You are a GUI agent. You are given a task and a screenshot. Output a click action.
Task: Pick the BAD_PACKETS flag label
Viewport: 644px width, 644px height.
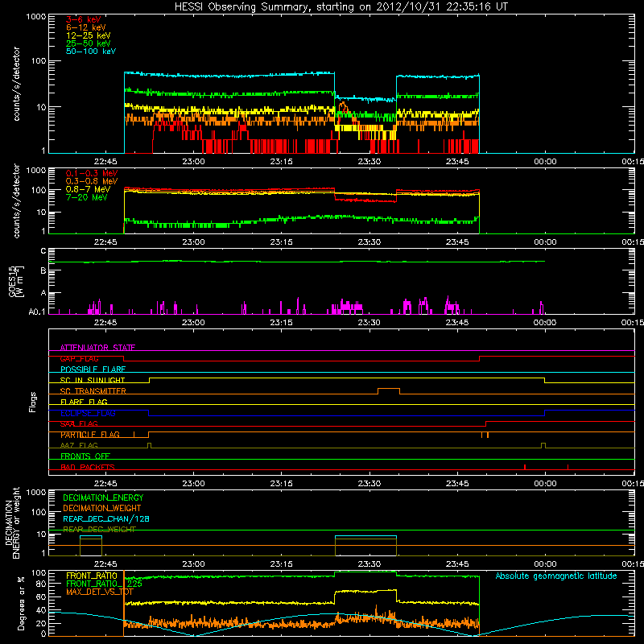click(x=88, y=467)
